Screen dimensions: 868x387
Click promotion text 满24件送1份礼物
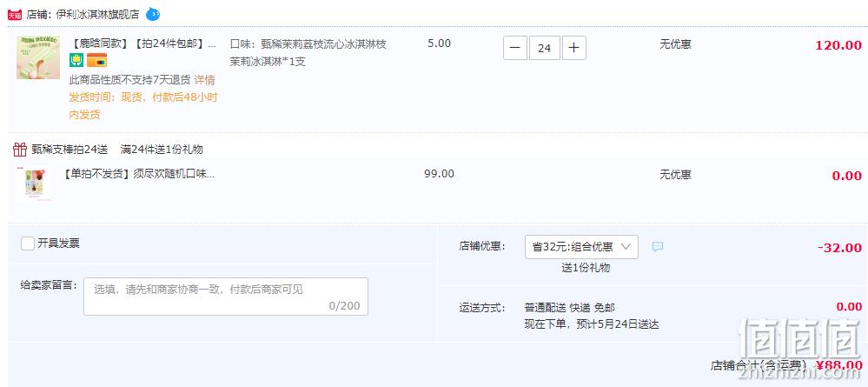162,149
